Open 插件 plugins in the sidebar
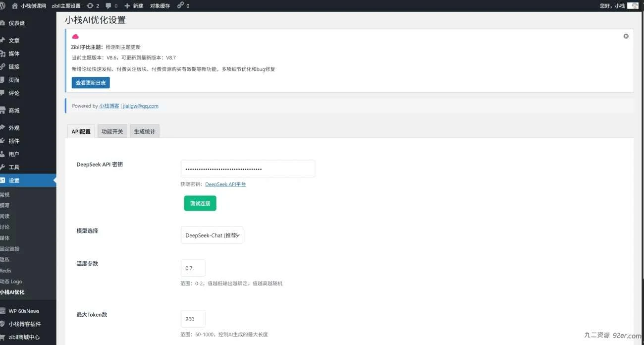The image size is (644, 345). 28,141
